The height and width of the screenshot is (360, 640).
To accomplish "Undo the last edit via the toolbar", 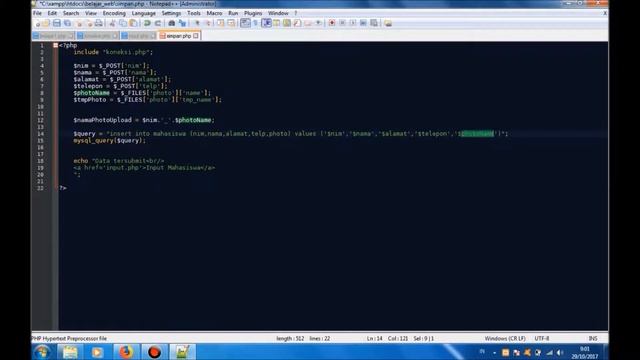I will pos(147,23).
